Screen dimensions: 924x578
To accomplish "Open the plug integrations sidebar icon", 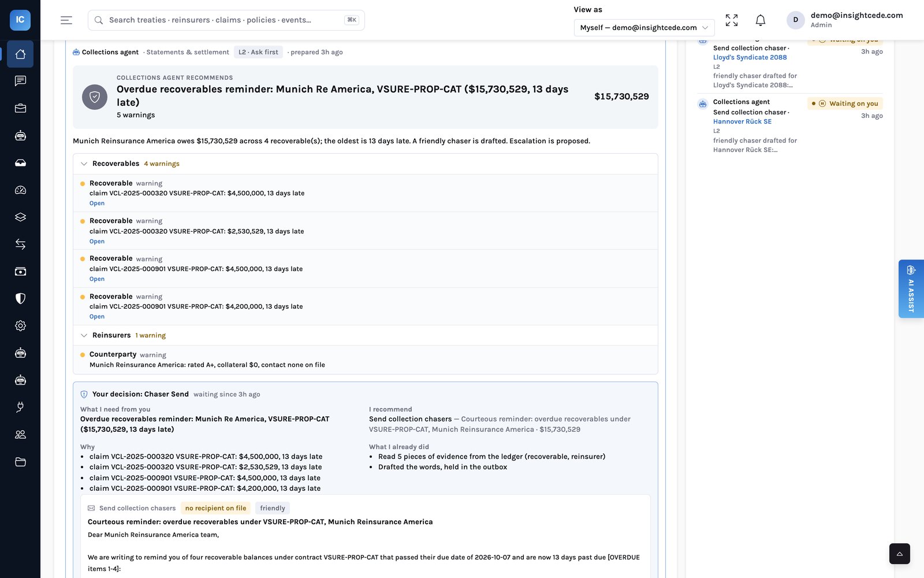I will [20, 407].
